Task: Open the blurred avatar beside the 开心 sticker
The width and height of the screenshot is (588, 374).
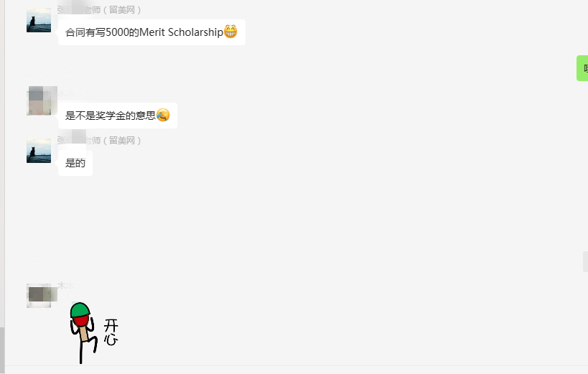Action: [x=39, y=295]
